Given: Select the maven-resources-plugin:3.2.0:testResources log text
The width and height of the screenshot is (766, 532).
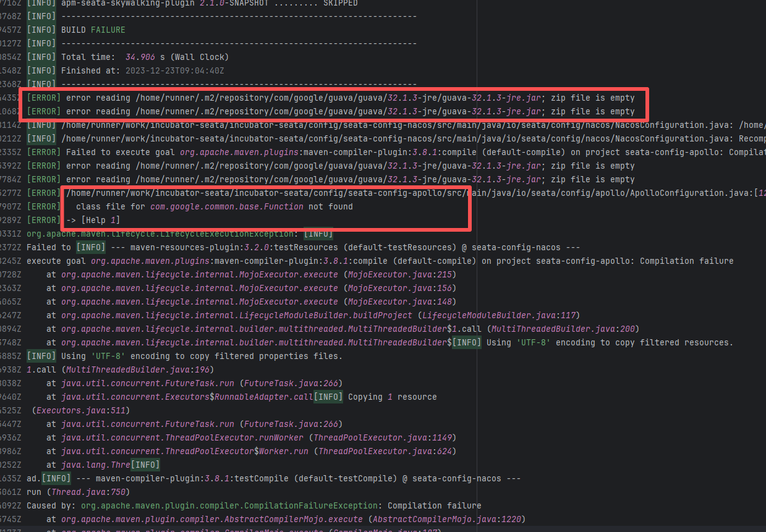Looking at the screenshot, I should (198, 247).
